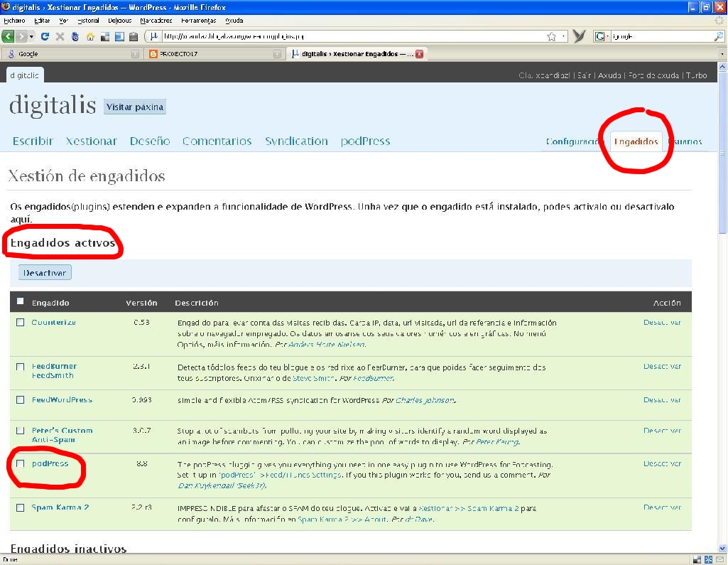Screen dimensions: 728x565
Task: Deactivate Counterize via its Desactivar link
Action: [x=662, y=322]
